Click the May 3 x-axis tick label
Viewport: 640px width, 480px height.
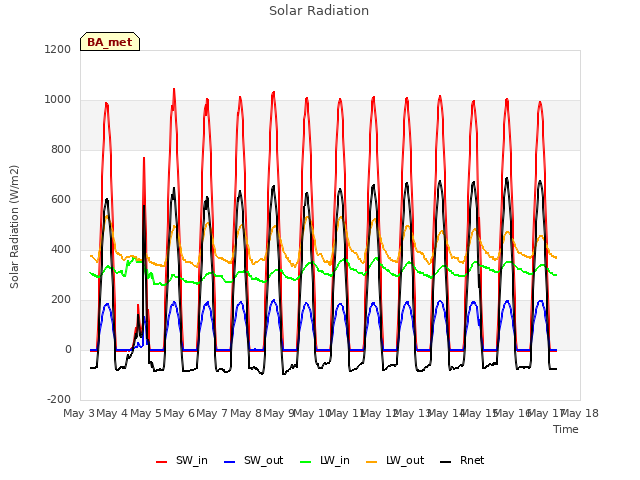click(x=79, y=413)
